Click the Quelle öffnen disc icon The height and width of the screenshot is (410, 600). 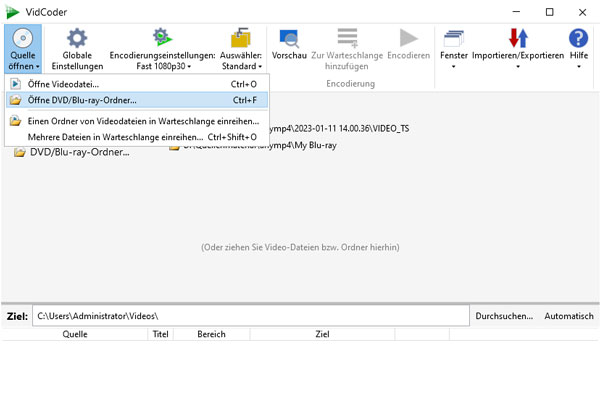[x=23, y=38]
